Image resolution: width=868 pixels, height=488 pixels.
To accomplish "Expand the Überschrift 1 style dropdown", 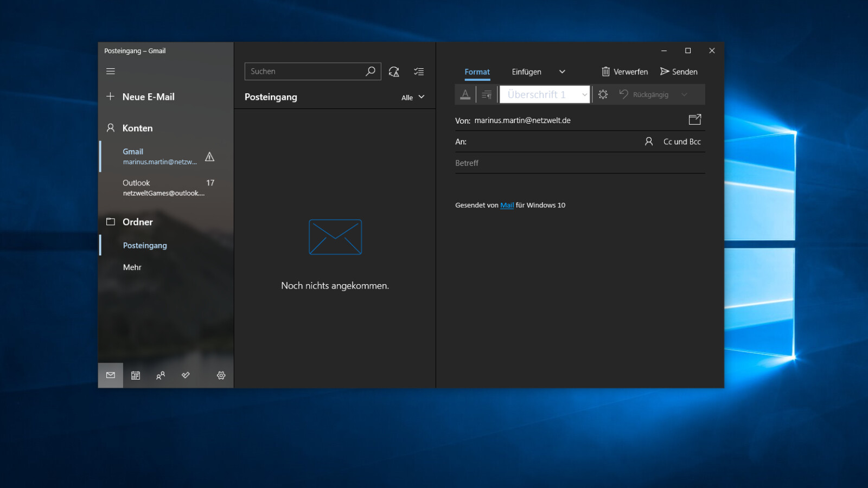I will pyautogui.click(x=584, y=94).
